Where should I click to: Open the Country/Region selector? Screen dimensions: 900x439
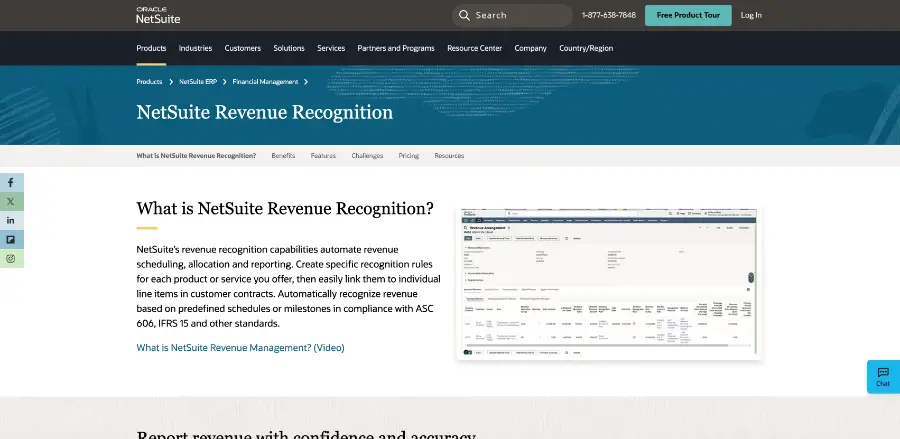tap(586, 48)
